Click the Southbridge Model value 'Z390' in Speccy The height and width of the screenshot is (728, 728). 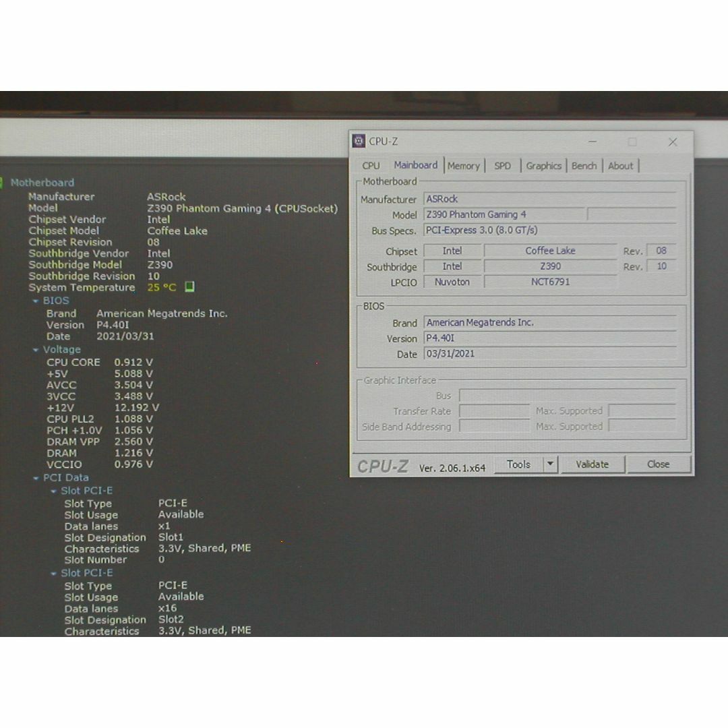pyautogui.click(x=160, y=265)
